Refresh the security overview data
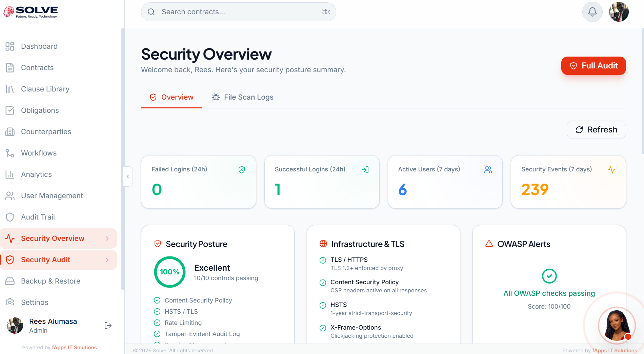Screen dimensions: 644x354 pos(596,130)
